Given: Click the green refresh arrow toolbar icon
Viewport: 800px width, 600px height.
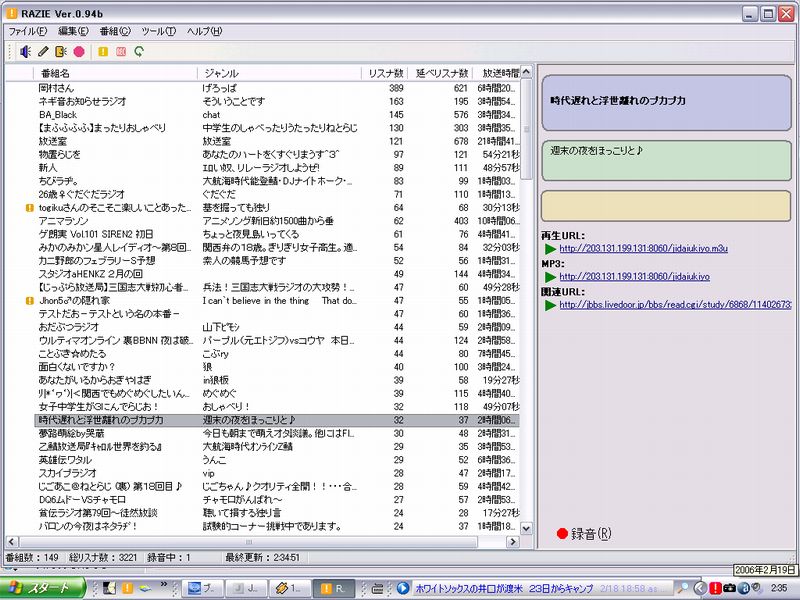Looking at the screenshot, I should click(139, 51).
